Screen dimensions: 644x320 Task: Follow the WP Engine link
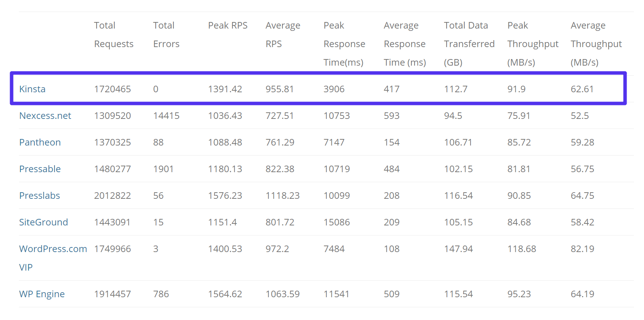coord(42,294)
